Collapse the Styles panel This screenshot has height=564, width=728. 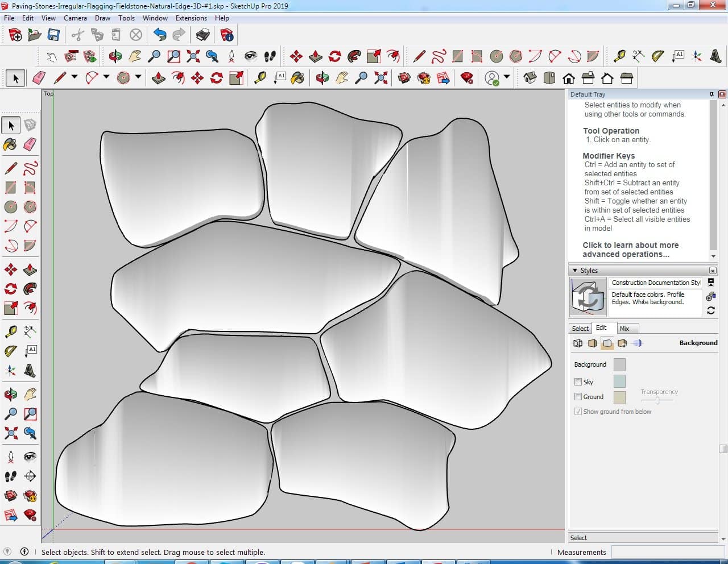pos(575,271)
